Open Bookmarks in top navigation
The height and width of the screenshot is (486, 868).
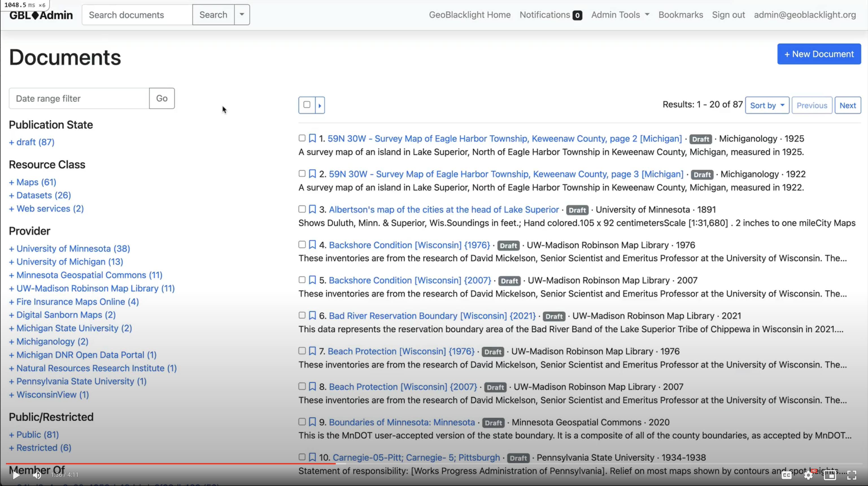coord(681,15)
